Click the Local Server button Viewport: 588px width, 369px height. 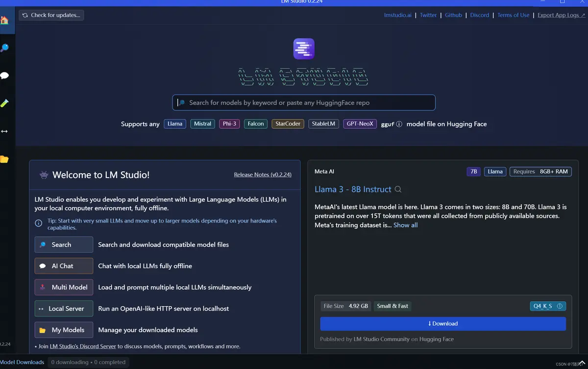pyautogui.click(x=64, y=308)
